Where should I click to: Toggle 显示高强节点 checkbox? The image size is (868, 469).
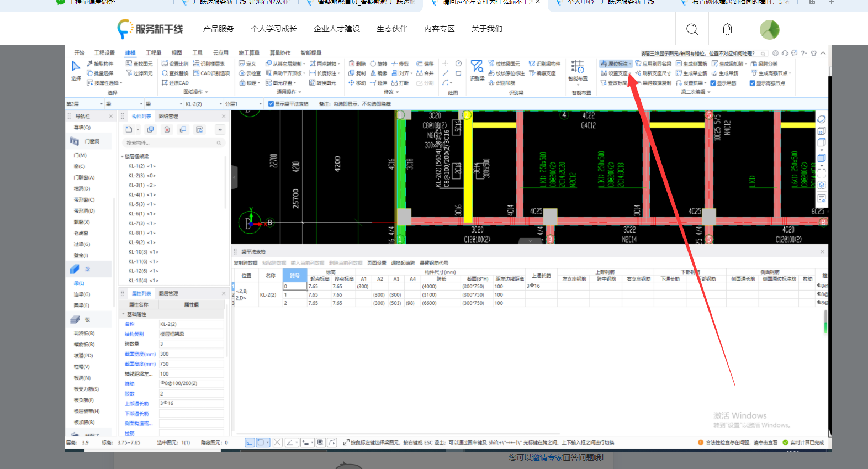click(x=752, y=83)
